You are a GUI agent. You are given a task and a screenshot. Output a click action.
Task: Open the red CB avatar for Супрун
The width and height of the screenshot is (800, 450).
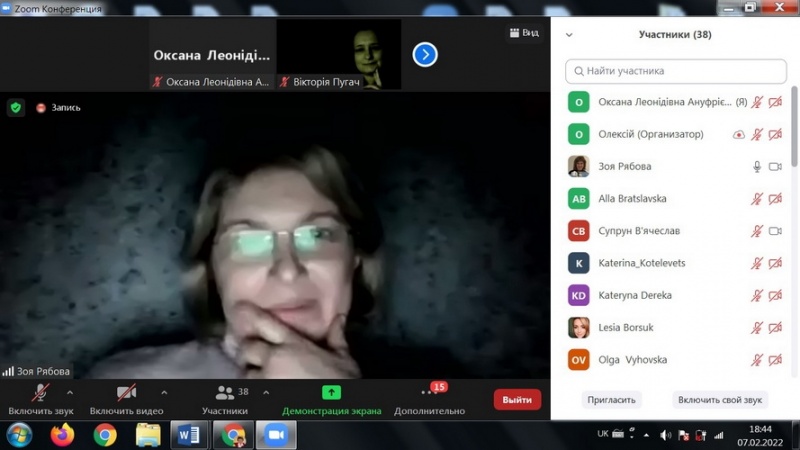click(x=579, y=231)
